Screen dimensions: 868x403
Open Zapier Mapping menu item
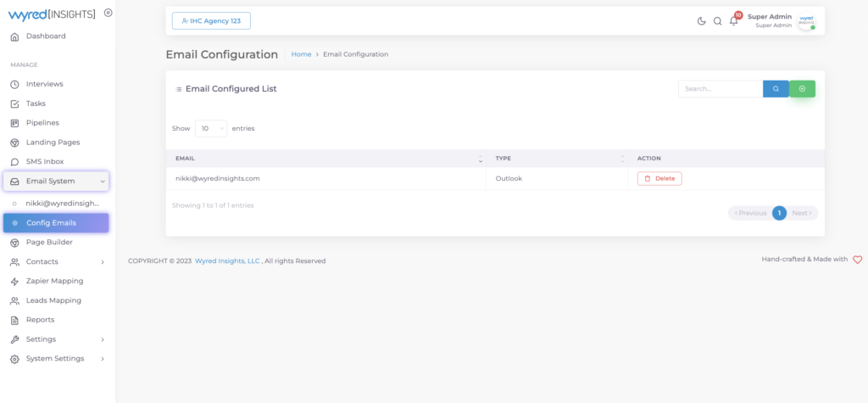pyautogui.click(x=55, y=281)
